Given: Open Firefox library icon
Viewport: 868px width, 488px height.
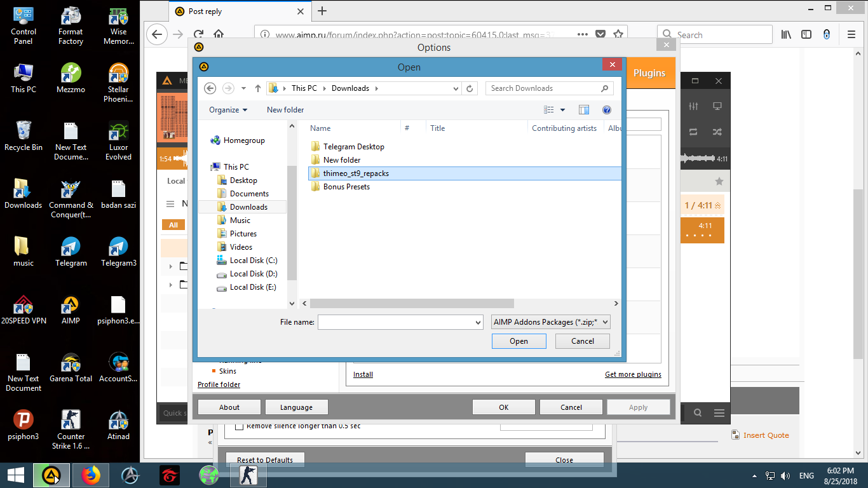Looking at the screenshot, I should tap(787, 34).
